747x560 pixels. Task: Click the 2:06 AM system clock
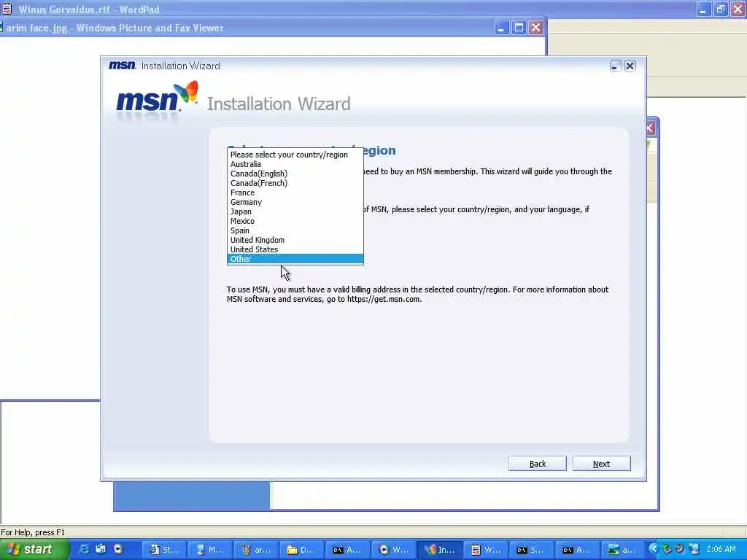pos(721,550)
